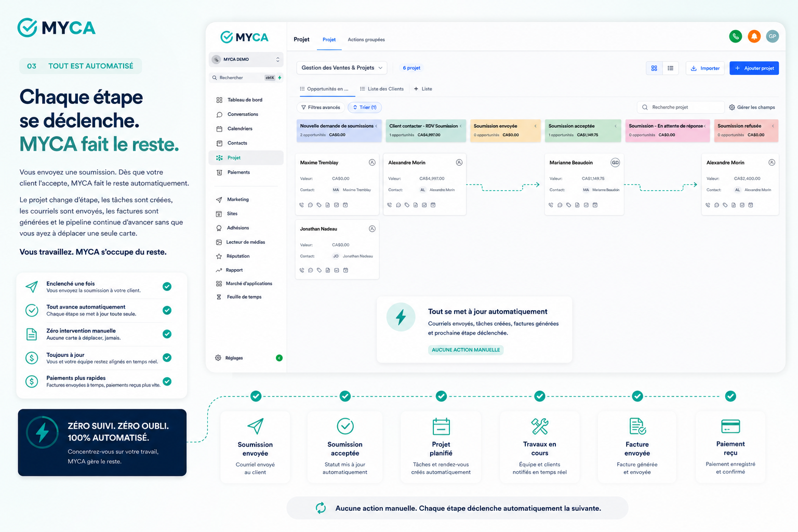Viewport: 798px width, 532px height.
Task: Click phone icon on Maxime Tremblay card
Action: tap(301, 205)
